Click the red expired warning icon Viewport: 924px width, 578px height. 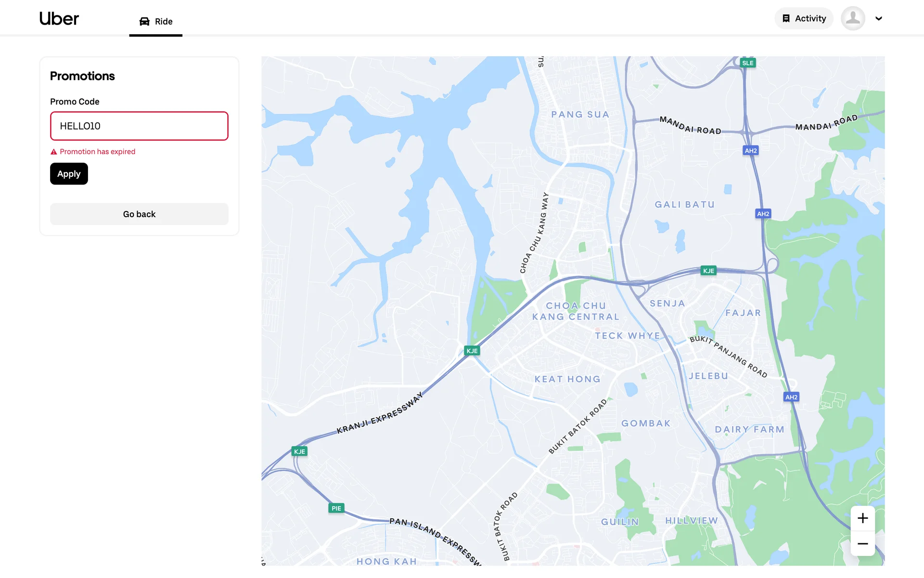point(54,152)
